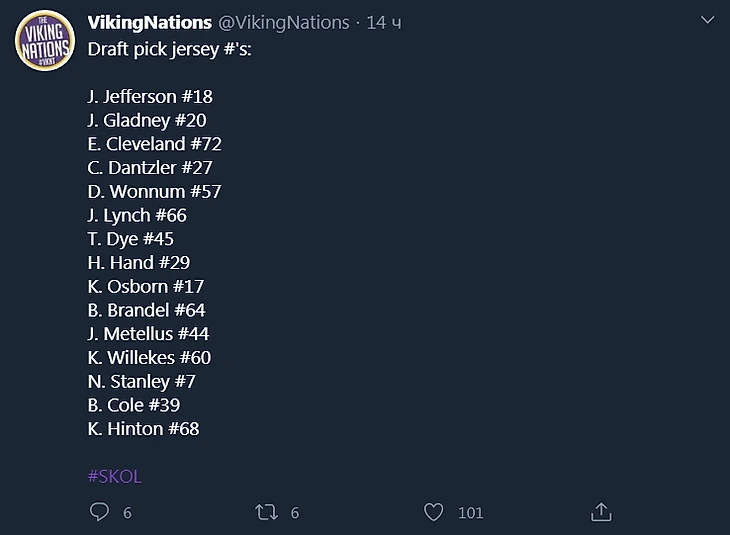
Task: Open the share tweet icon
Action: (x=600, y=512)
